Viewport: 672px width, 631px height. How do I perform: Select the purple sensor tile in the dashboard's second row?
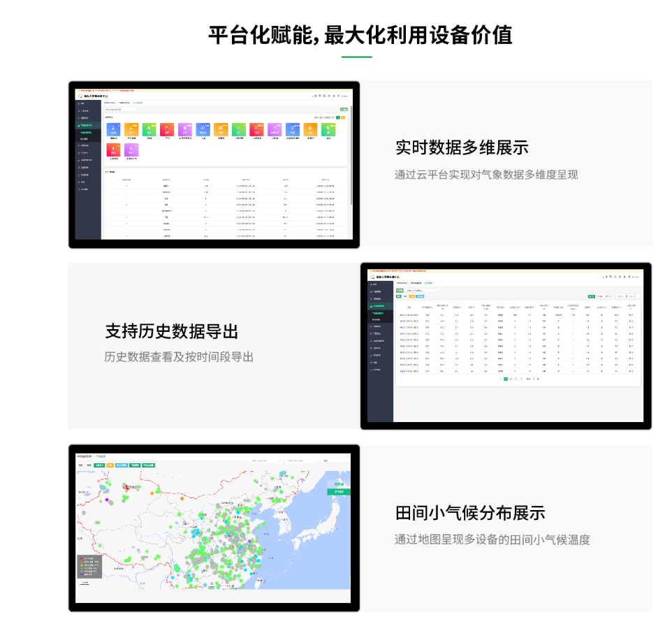[131, 150]
